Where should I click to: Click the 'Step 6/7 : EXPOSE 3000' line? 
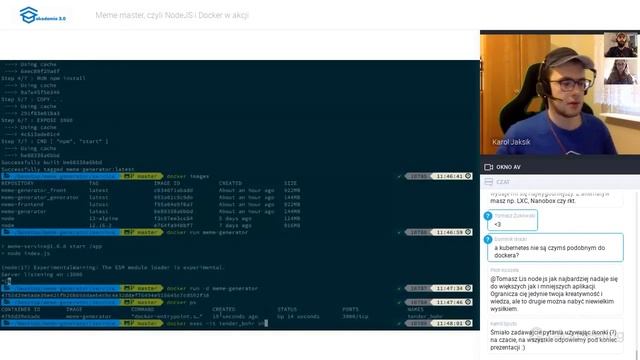pyautogui.click(x=37, y=120)
